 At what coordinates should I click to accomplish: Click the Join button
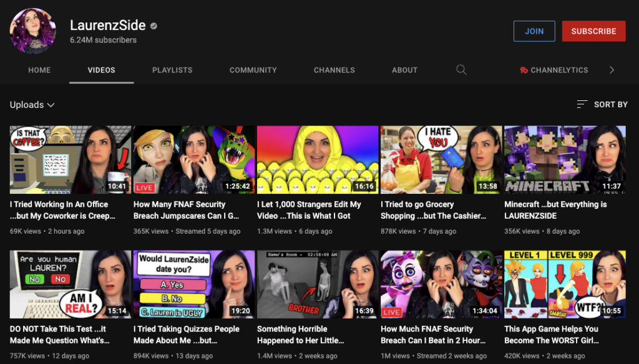pos(534,31)
